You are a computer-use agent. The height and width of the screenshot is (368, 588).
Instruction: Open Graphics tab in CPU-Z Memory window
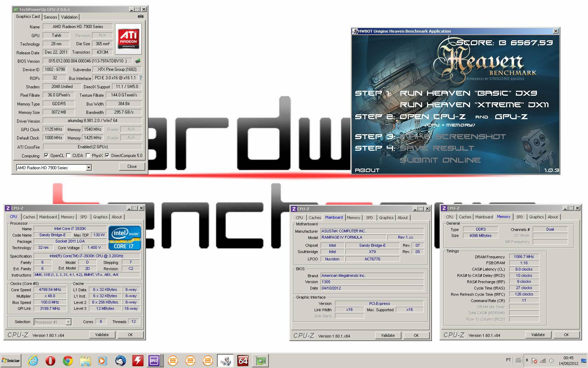point(537,217)
